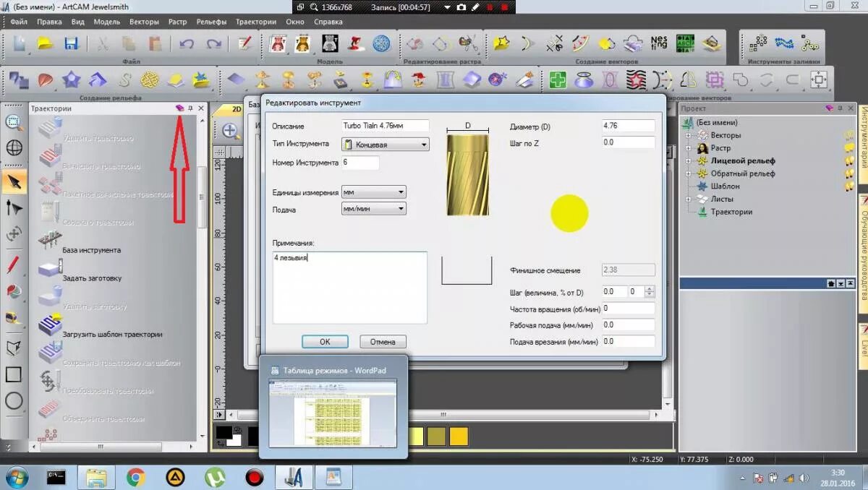
Task: Click the Nesting tool icon
Action: coord(659,43)
